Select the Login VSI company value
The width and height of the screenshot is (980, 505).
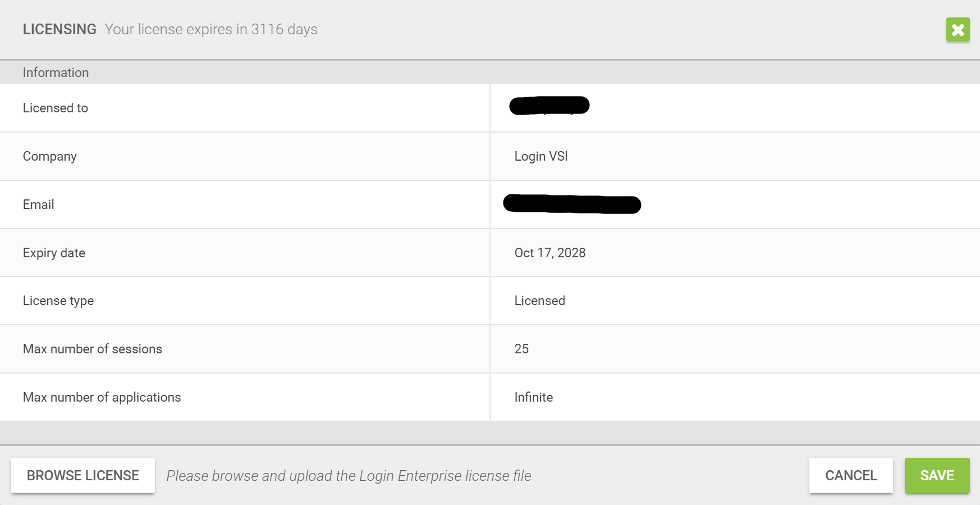pyautogui.click(x=541, y=156)
